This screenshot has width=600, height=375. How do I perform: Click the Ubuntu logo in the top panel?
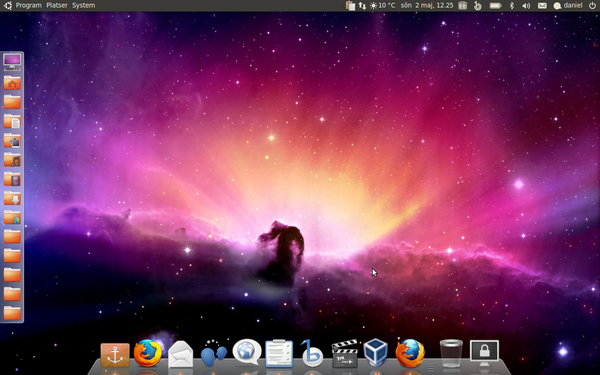pos(8,5)
